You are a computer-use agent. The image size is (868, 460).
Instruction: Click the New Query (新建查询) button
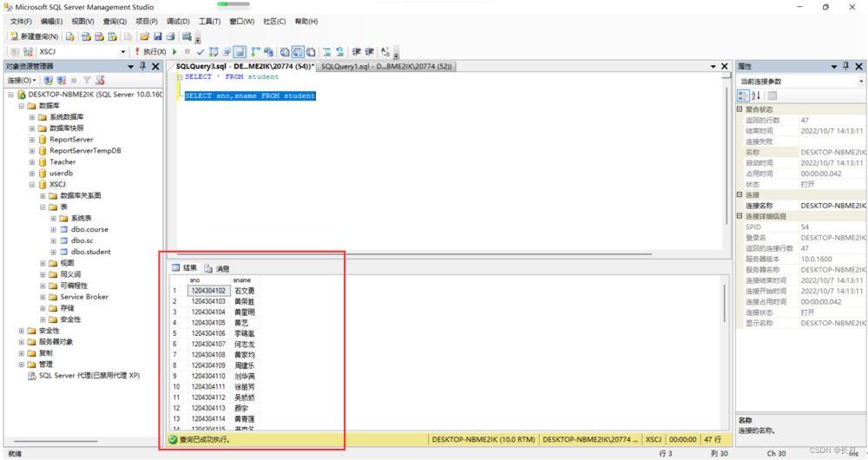tap(35, 36)
